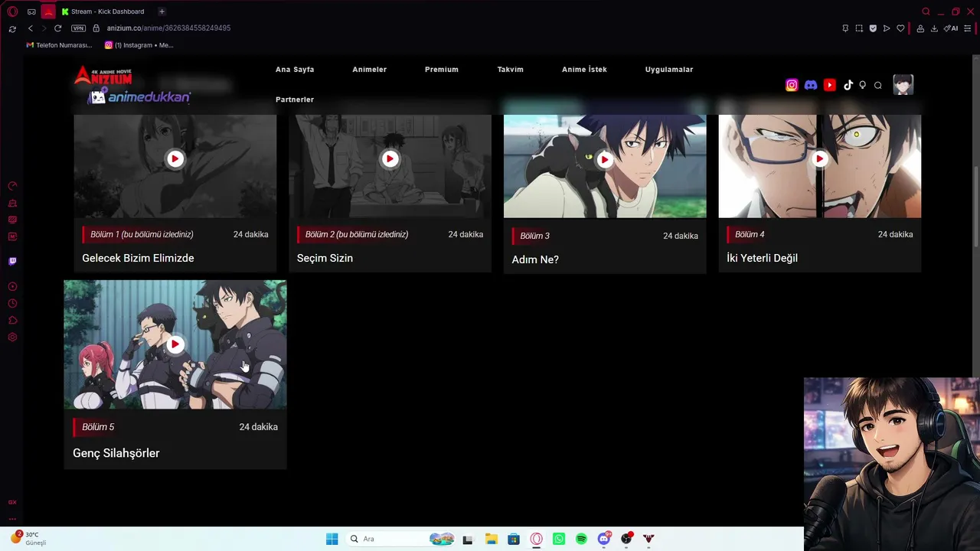The width and height of the screenshot is (980, 551).
Task: Open the YouTube channel icon
Action: [x=829, y=85]
